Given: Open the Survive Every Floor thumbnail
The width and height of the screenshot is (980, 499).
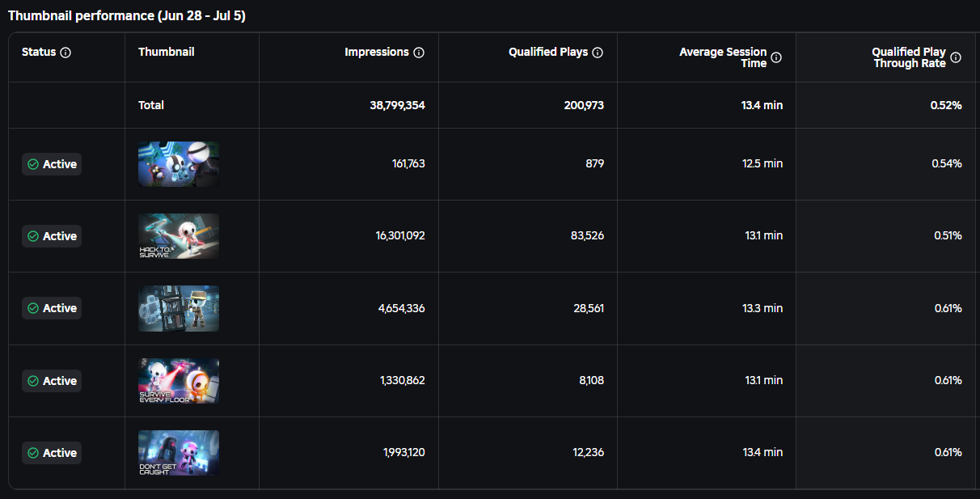Looking at the screenshot, I should pyautogui.click(x=179, y=381).
